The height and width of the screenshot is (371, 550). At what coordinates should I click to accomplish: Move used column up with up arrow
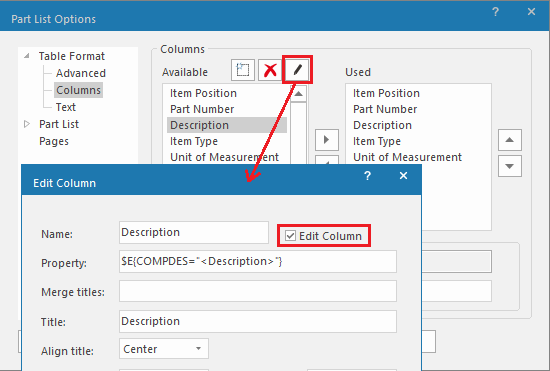[x=510, y=140]
